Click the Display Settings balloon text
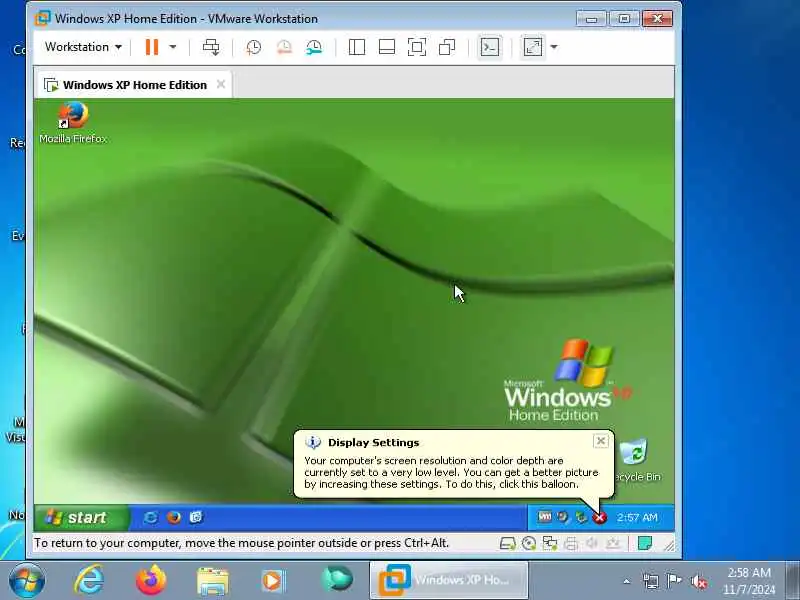Viewport: 800px width, 600px height. coord(451,472)
